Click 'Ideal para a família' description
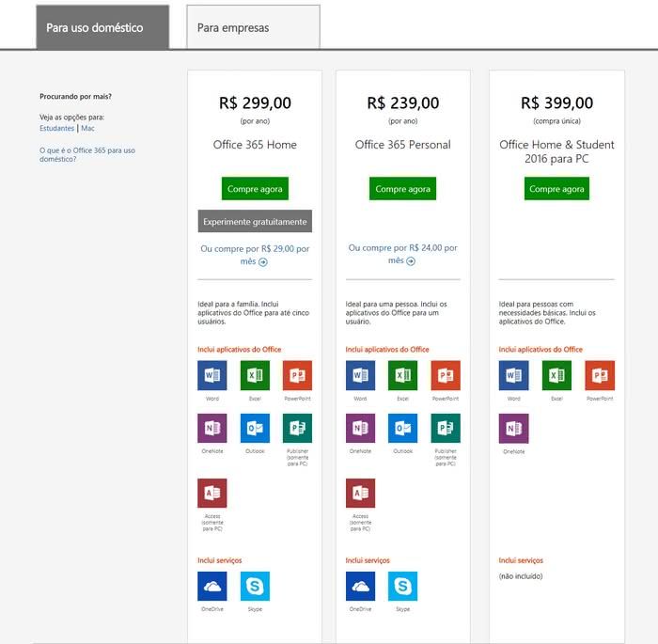 pos(254,313)
